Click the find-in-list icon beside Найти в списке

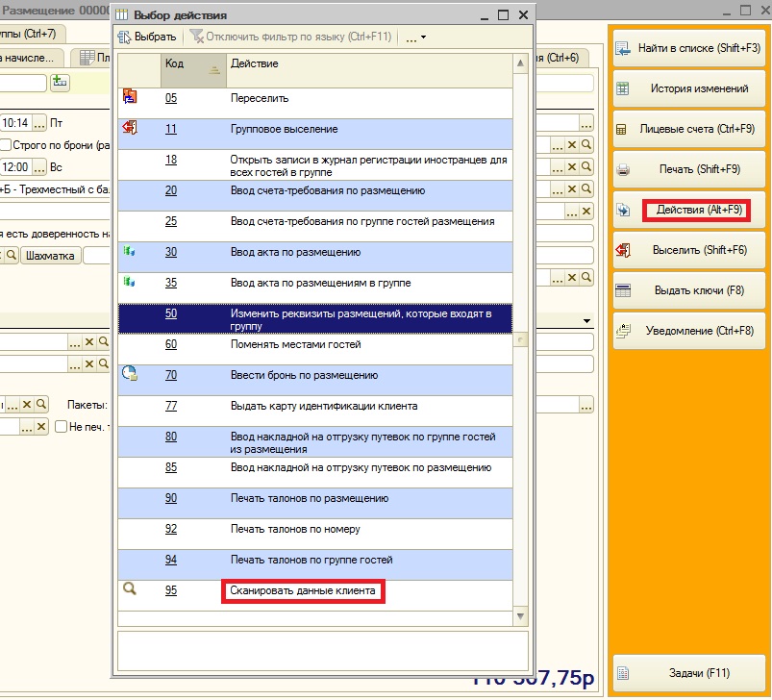coord(623,48)
